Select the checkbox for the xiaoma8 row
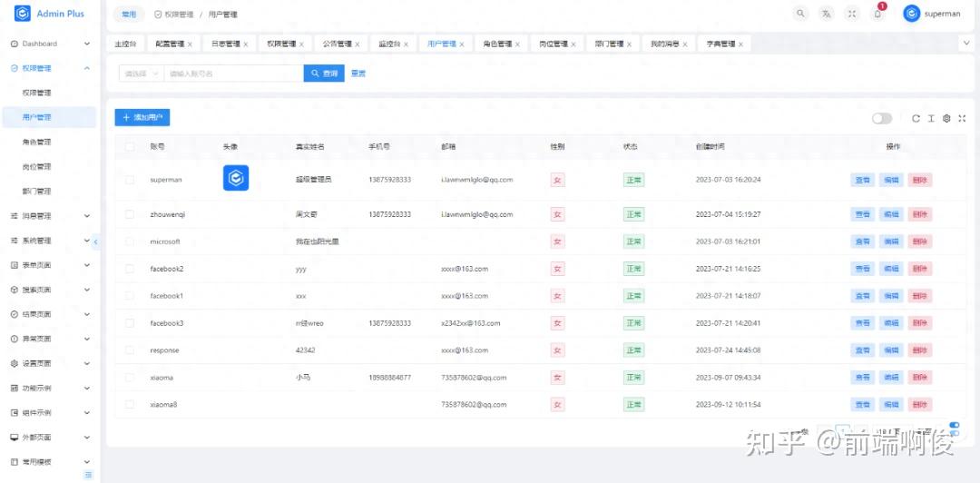This screenshot has height=483, width=980. click(x=130, y=405)
